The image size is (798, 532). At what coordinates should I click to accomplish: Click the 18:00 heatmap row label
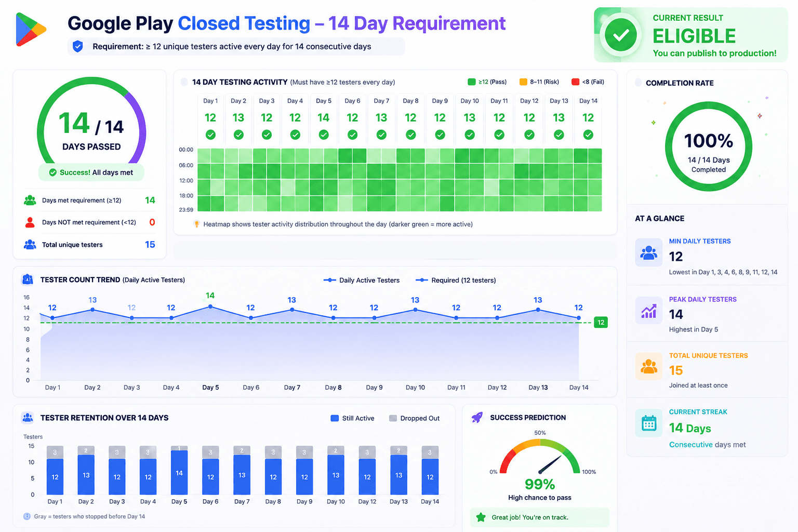point(186,196)
